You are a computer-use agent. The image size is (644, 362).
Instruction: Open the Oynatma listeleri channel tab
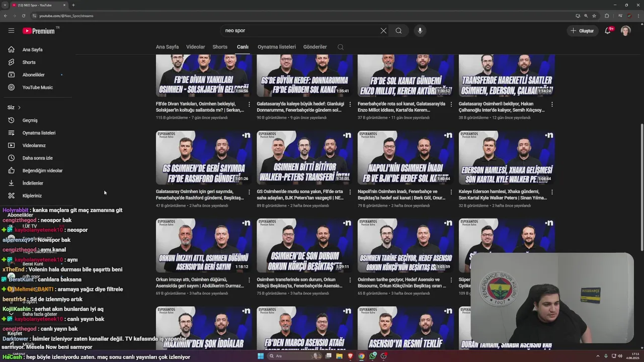pyautogui.click(x=277, y=47)
